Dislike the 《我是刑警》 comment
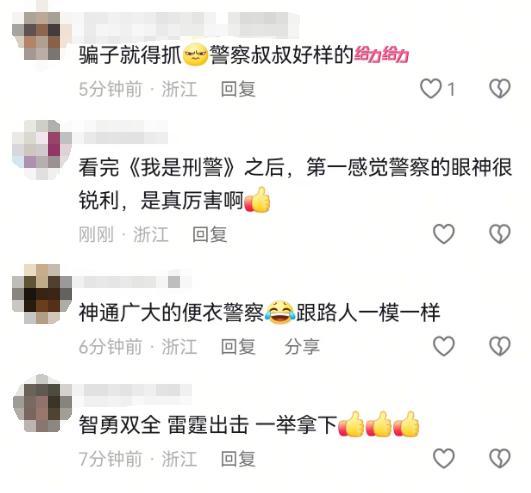 pyautogui.click(x=500, y=234)
